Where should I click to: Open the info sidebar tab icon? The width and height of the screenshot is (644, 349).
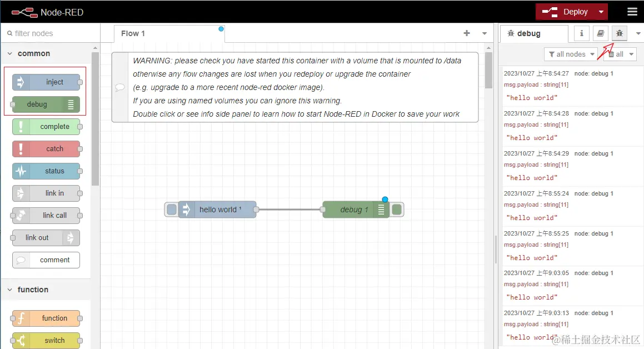[x=582, y=33]
